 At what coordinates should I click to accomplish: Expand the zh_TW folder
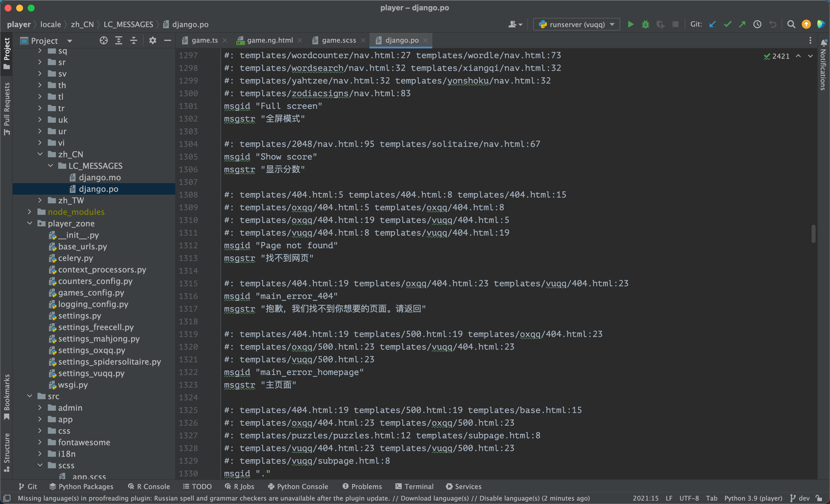[x=40, y=200]
